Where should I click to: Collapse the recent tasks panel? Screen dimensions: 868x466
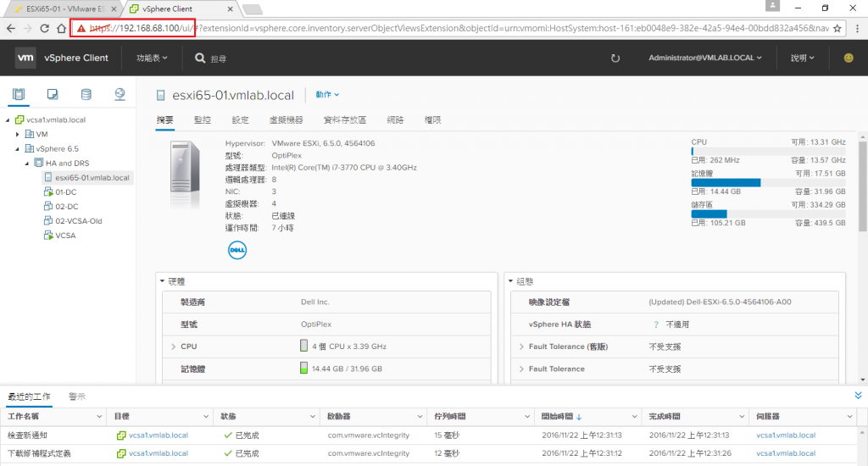point(858,395)
